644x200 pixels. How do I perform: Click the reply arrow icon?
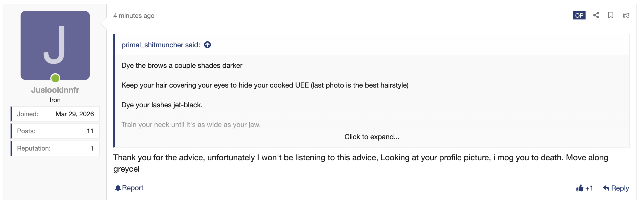tap(606, 188)
